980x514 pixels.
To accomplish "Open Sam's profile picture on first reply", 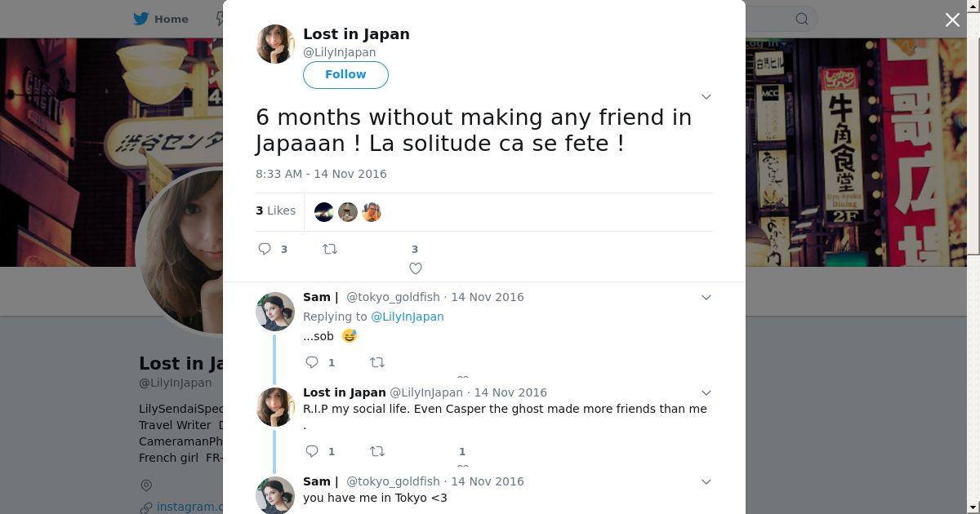I will (275, 311).
